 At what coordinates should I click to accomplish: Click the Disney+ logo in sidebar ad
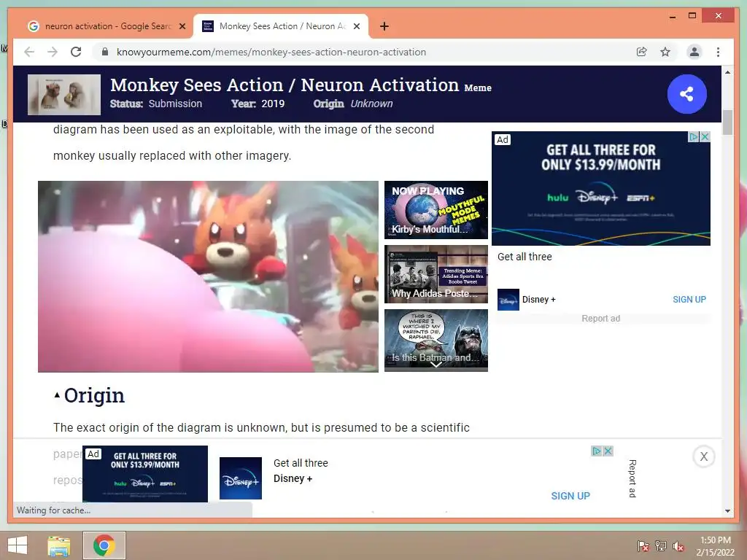tap(508, 300)
